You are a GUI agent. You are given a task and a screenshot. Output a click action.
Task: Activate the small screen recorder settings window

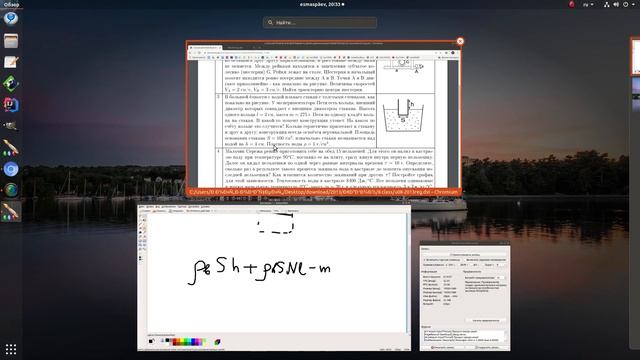[x=465, y=296]
